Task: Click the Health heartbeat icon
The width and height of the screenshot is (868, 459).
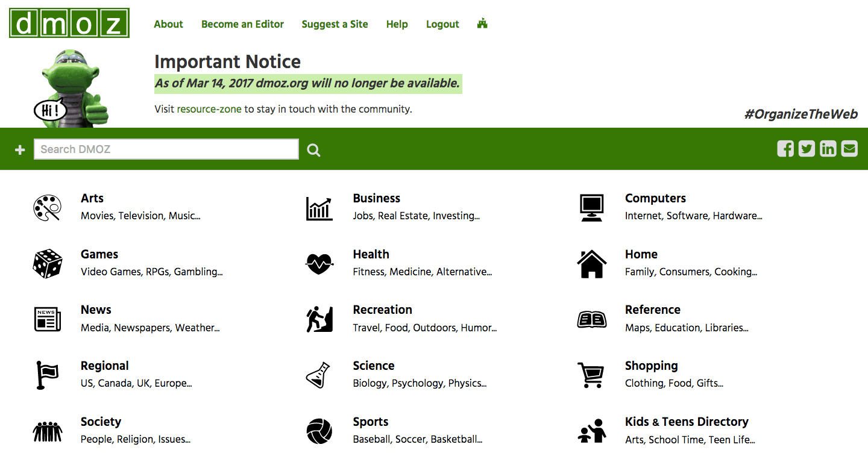Action: 319,263
